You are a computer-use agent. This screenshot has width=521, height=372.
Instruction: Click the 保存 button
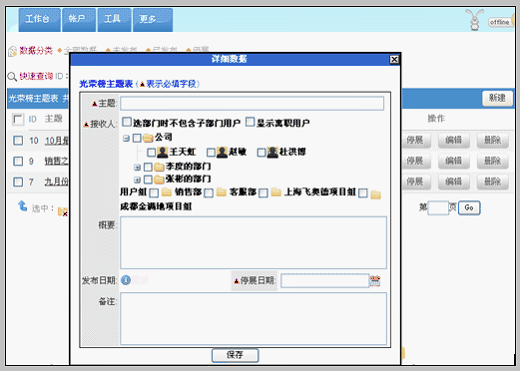(235, 355)
